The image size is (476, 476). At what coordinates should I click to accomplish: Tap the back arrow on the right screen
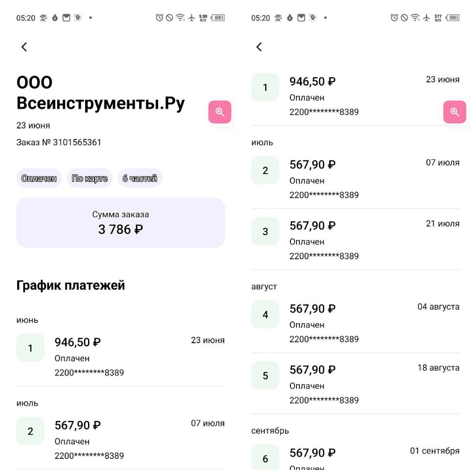tap(259, 47)
